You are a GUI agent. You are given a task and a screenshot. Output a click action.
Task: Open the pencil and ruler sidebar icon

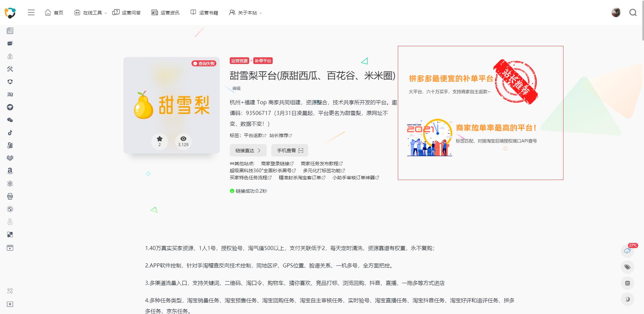10,291
